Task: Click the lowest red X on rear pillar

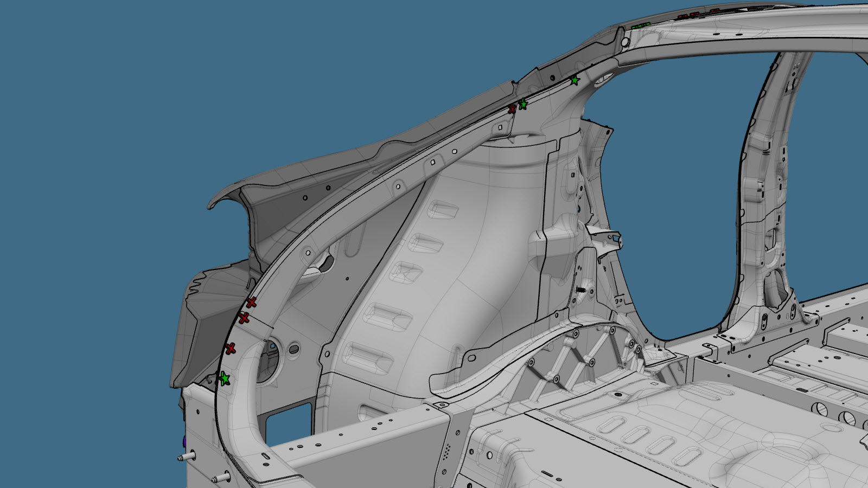Action: tap(231, 349)
